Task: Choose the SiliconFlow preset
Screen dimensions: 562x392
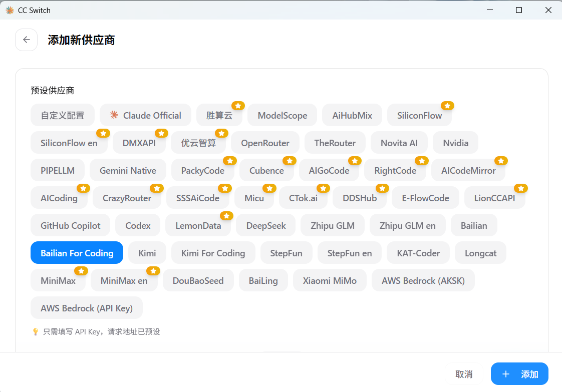Action: pos(419,115)
